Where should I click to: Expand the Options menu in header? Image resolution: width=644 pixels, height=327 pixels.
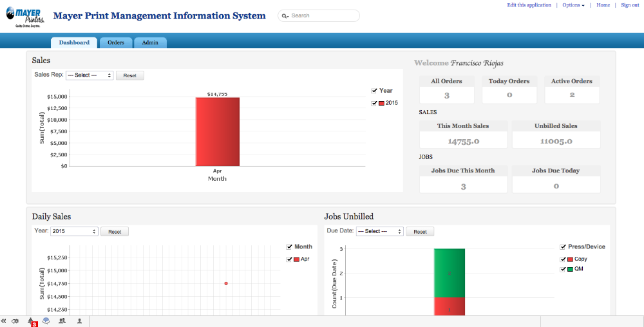[573, 5]
